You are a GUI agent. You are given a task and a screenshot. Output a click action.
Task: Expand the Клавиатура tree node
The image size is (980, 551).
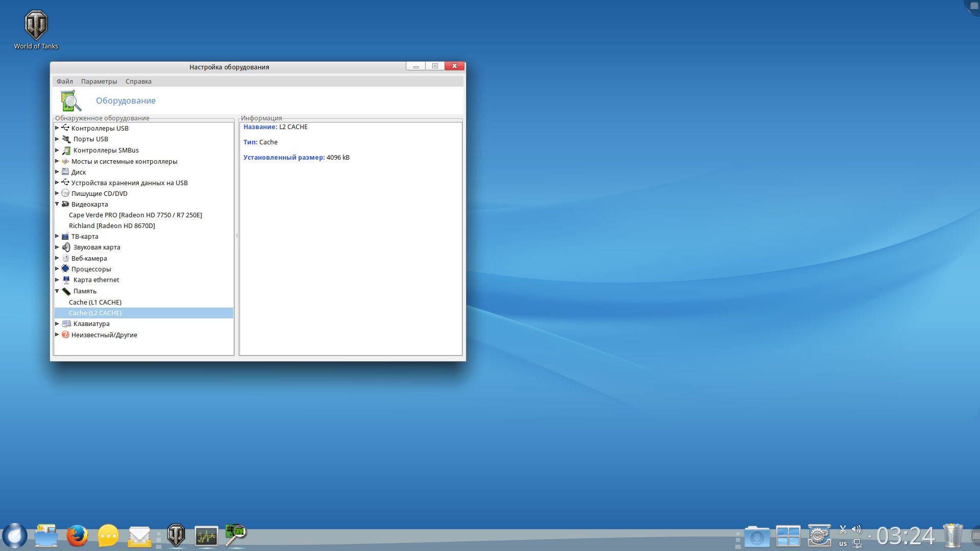[57, 323]
